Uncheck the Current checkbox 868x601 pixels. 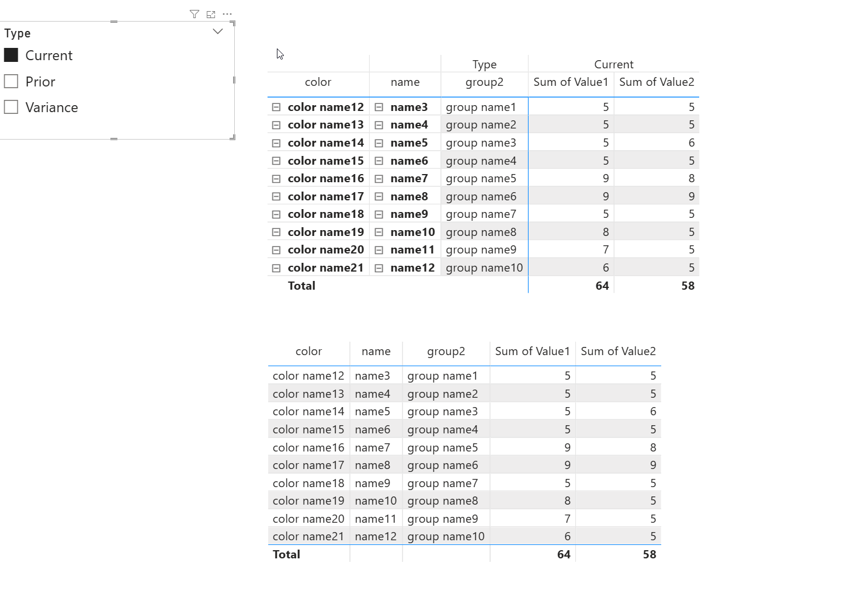pyautogui.click(x=11, y=55)
